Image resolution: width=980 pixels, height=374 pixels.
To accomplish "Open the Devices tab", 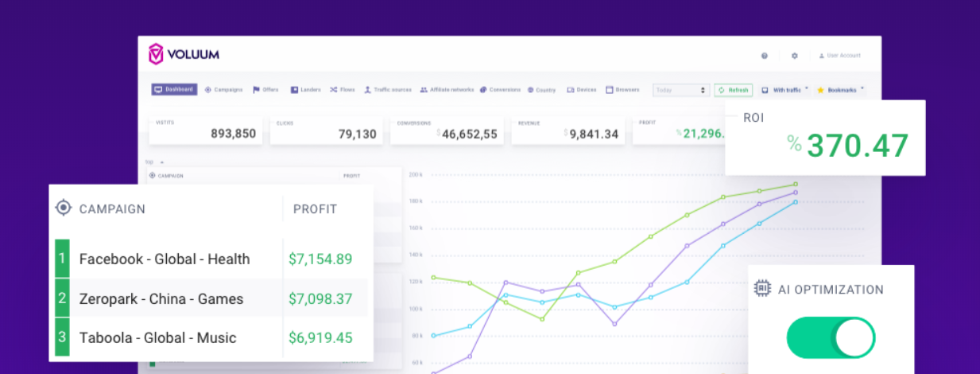I will (x=582, y=90).
